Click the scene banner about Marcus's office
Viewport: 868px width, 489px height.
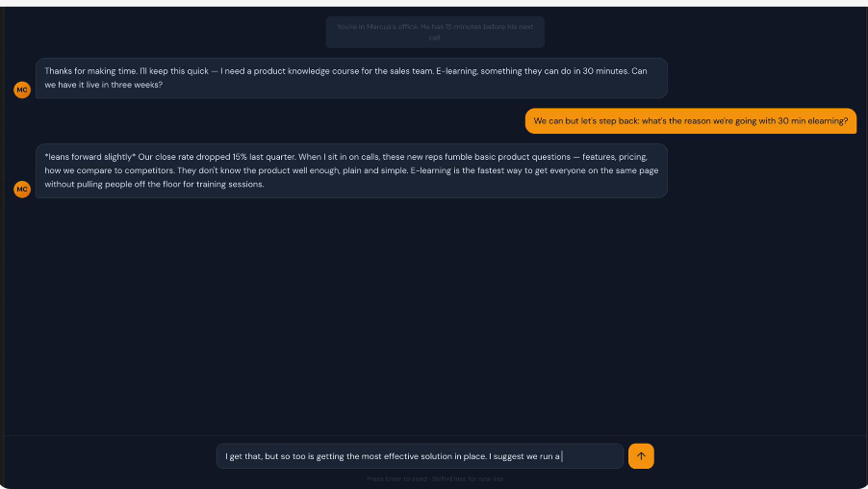(435, 32)
